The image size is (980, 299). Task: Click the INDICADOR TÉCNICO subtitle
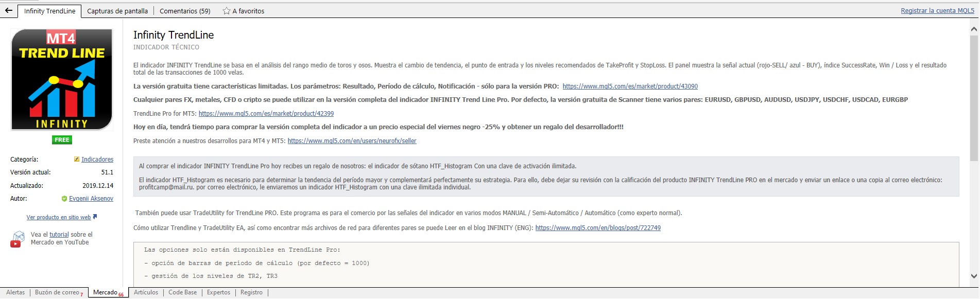(166, 47)
